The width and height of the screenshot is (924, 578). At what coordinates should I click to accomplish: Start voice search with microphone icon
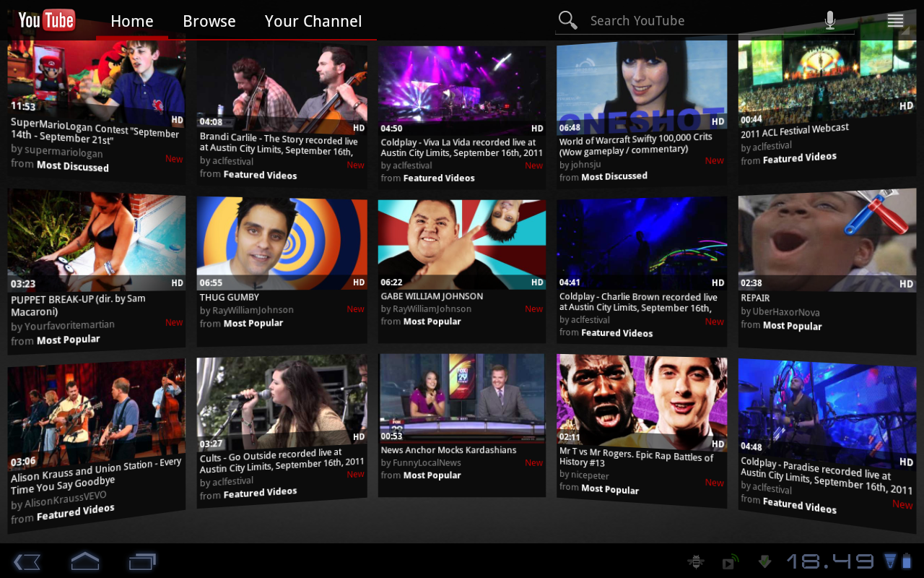point(830,20)
